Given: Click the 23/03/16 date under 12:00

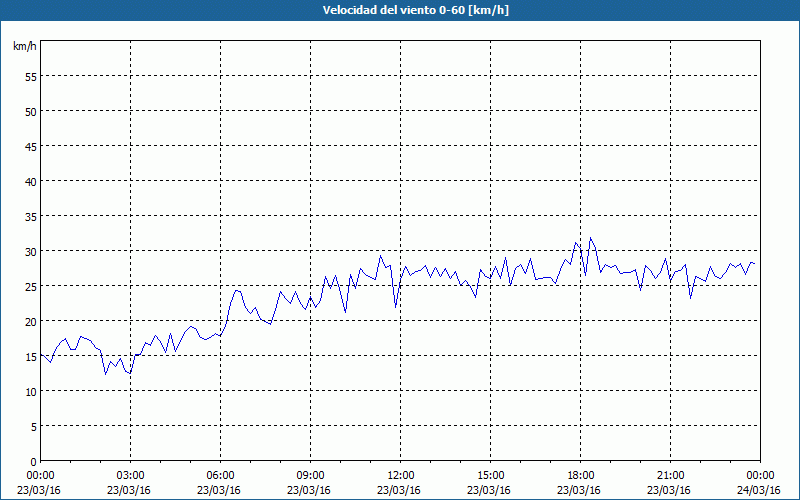Looking at the screenshot, I should pos(398,490).
